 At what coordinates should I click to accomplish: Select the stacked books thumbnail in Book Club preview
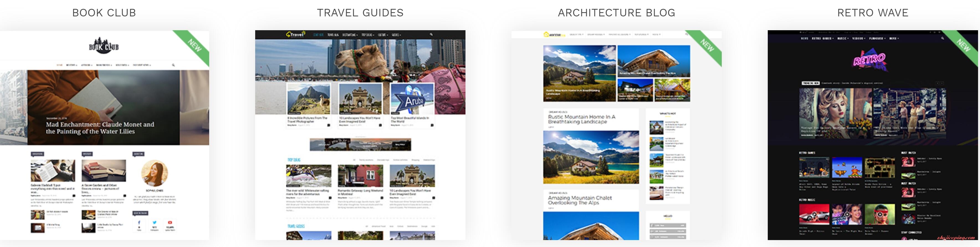103,170
